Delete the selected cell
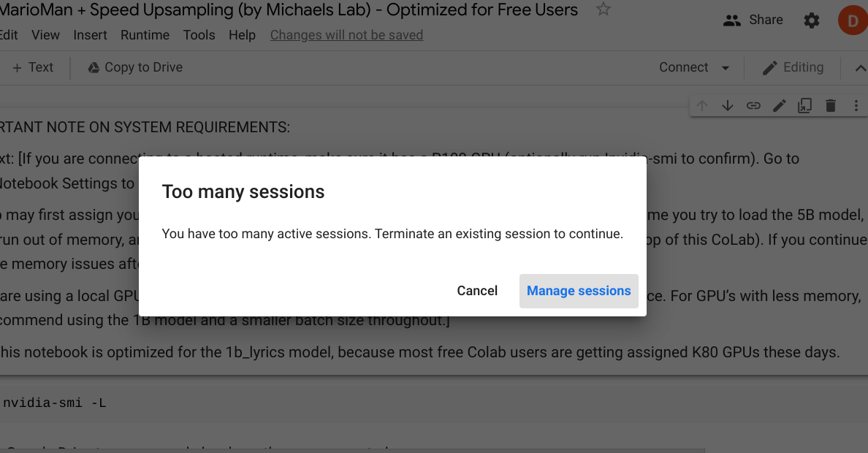 tap(830, 105)
